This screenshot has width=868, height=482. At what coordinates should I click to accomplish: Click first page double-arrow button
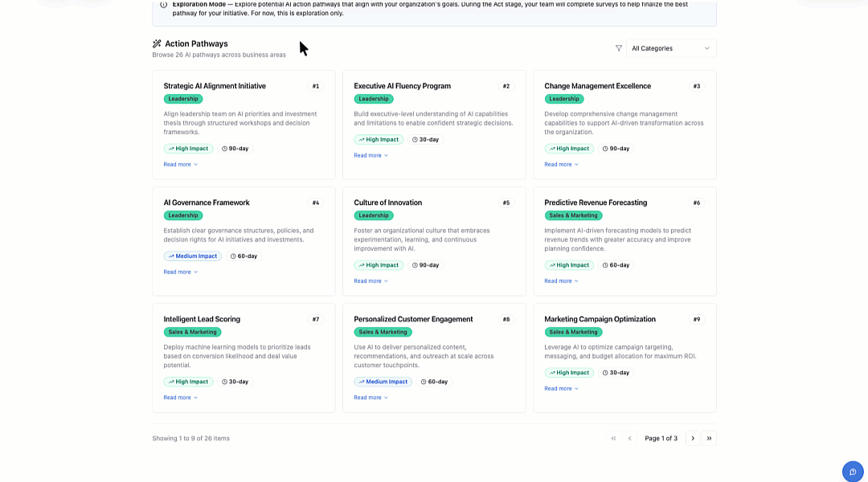(613, 439)
